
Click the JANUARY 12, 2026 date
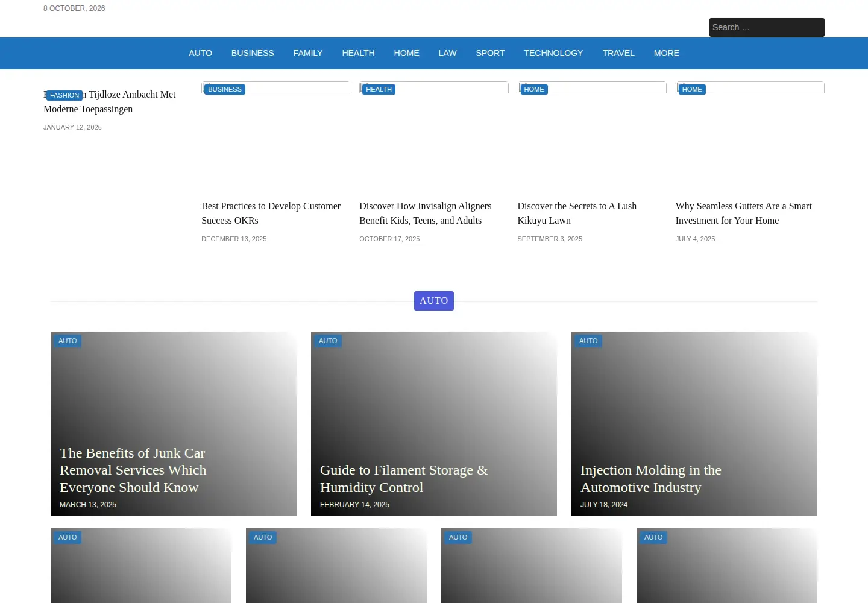[x=72, y=127]
